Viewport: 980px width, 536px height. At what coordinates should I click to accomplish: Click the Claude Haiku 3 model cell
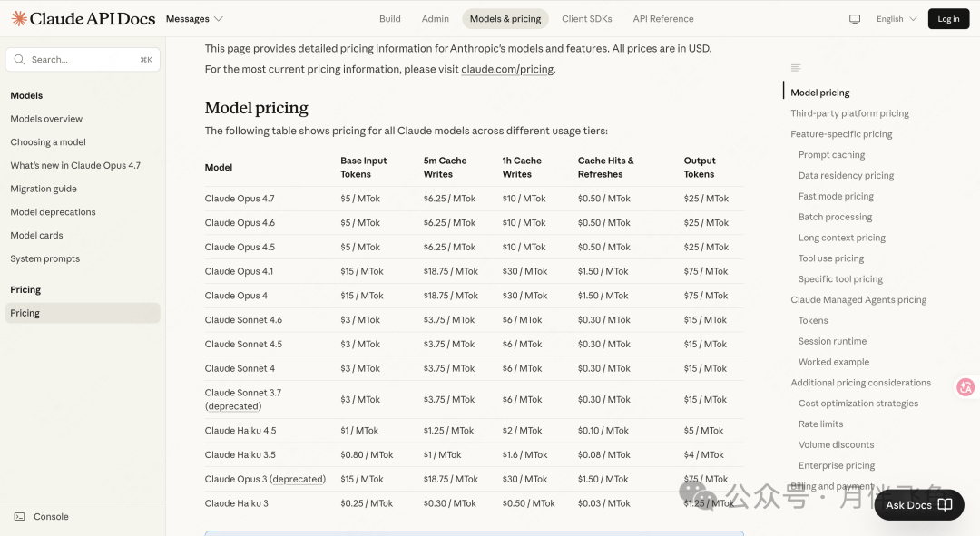click(236, 503)
